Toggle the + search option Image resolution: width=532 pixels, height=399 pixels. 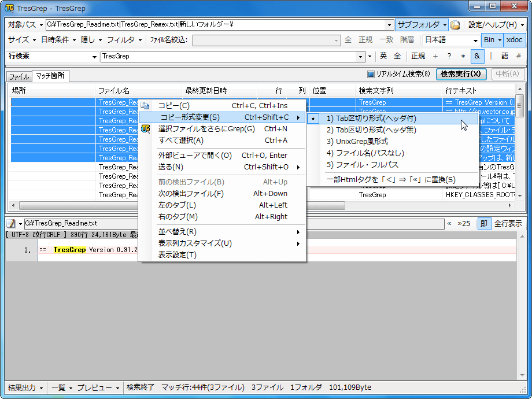point(435,56)
